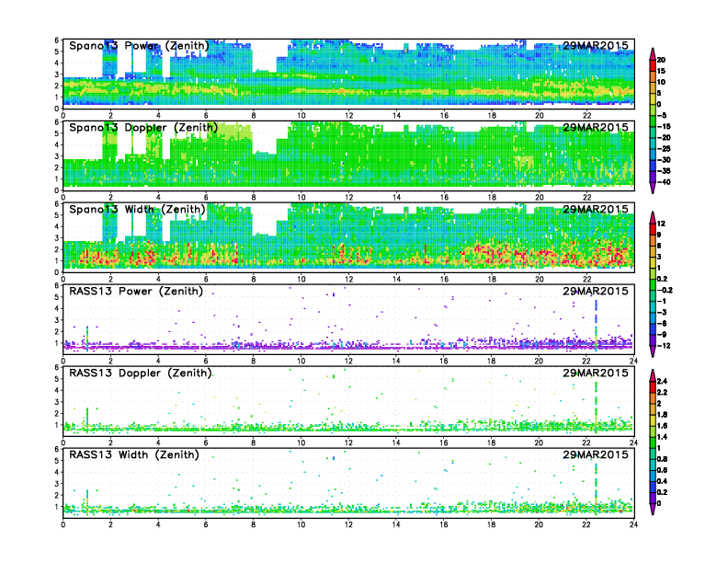This screenshot has height=563, width=728.
Task: Click the magenta top arrow of the middle colorbar
Action: pos(653,217)
